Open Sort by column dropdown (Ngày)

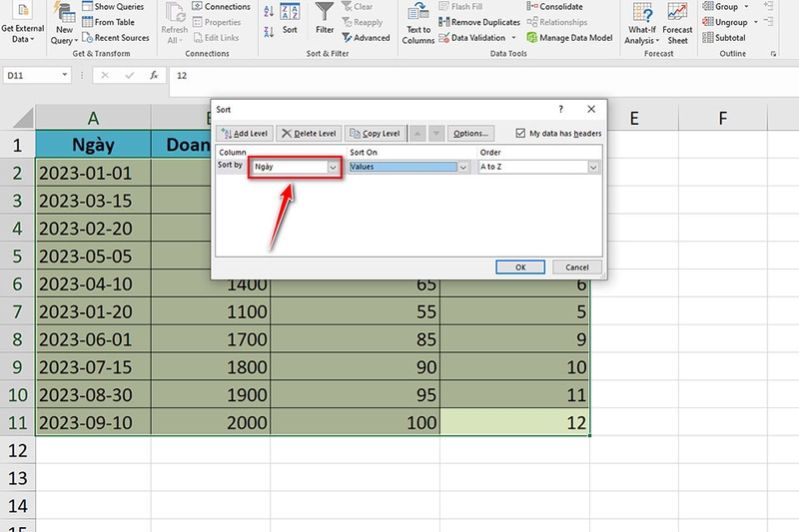(333, 167)
